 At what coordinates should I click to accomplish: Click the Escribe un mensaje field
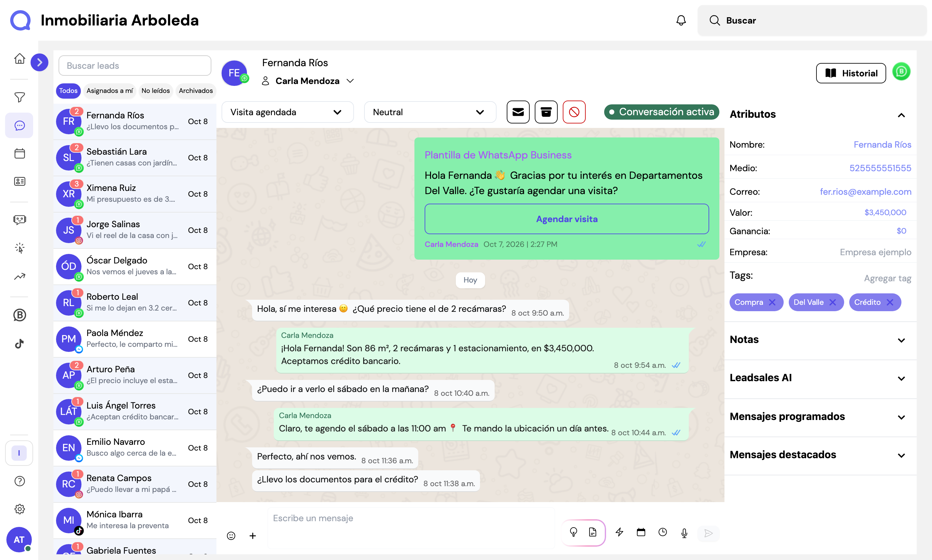[x=411, y=528]
